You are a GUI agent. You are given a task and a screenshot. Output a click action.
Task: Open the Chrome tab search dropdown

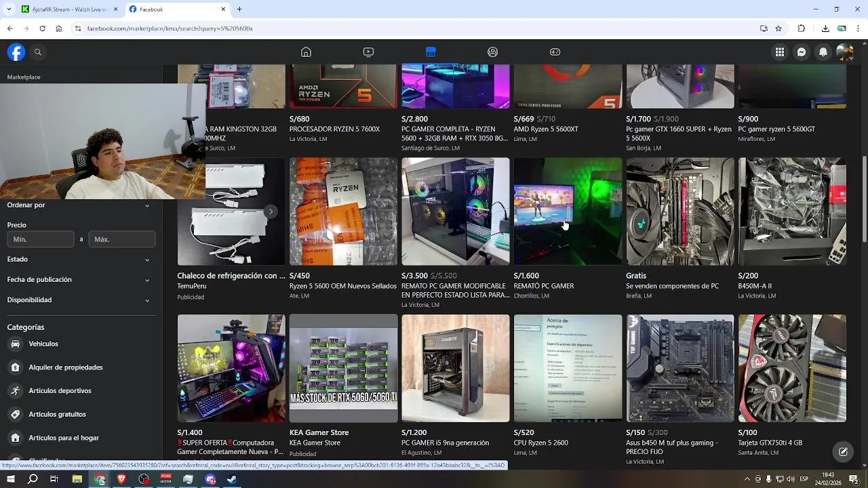(x=8, y=9)
